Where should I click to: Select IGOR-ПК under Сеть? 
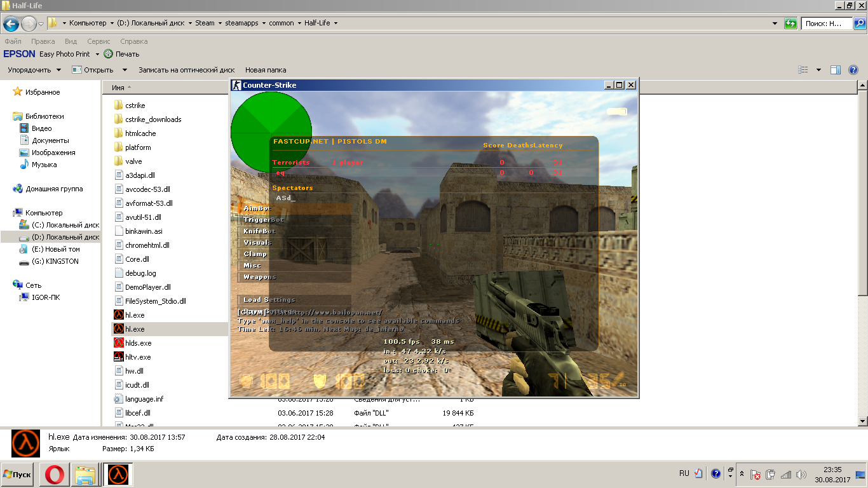[x=46, y=297]
